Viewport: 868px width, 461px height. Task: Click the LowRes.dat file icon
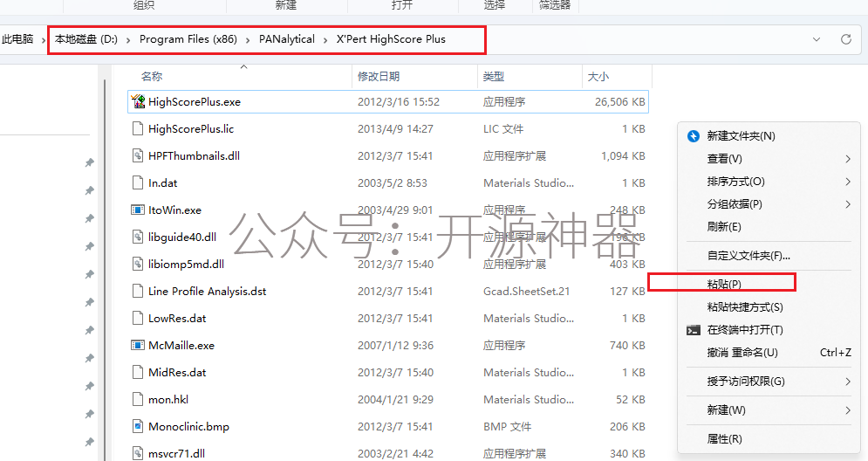coord(138,318)
